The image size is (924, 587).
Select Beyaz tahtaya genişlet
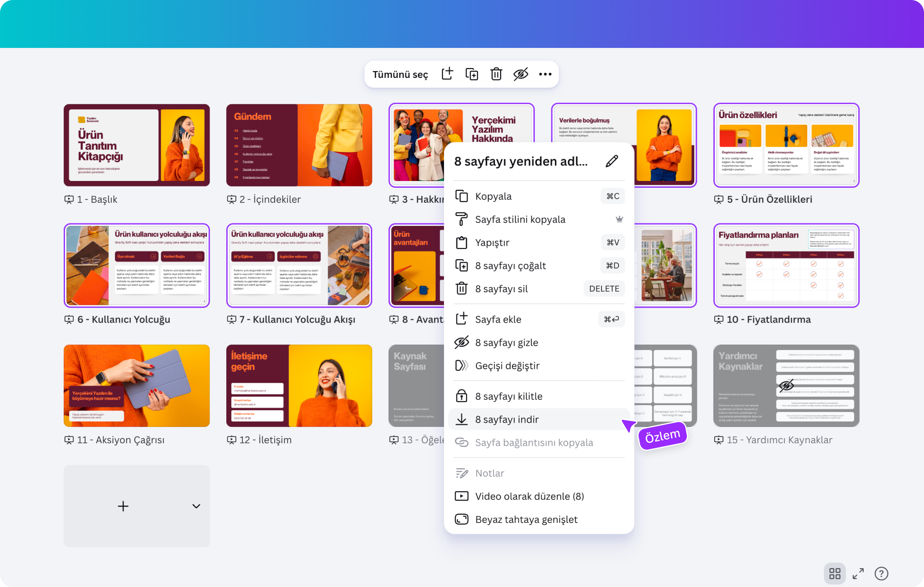[539, 519]
